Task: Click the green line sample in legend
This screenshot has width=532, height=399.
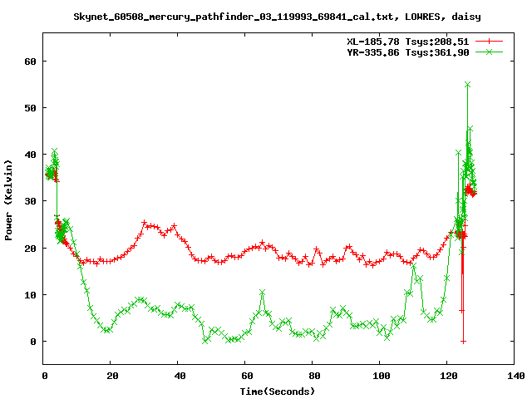Action: coord(489,52)
